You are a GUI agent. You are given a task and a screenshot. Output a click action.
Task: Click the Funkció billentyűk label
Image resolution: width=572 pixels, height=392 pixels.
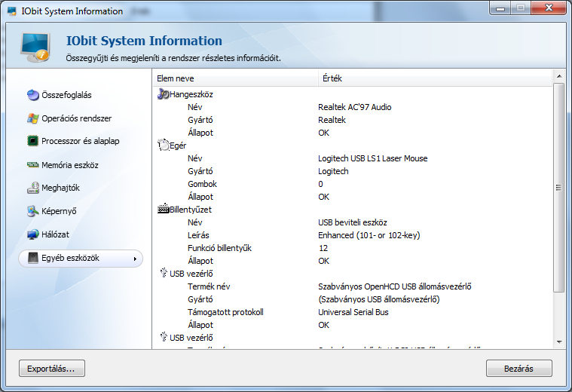click(219, 248)
